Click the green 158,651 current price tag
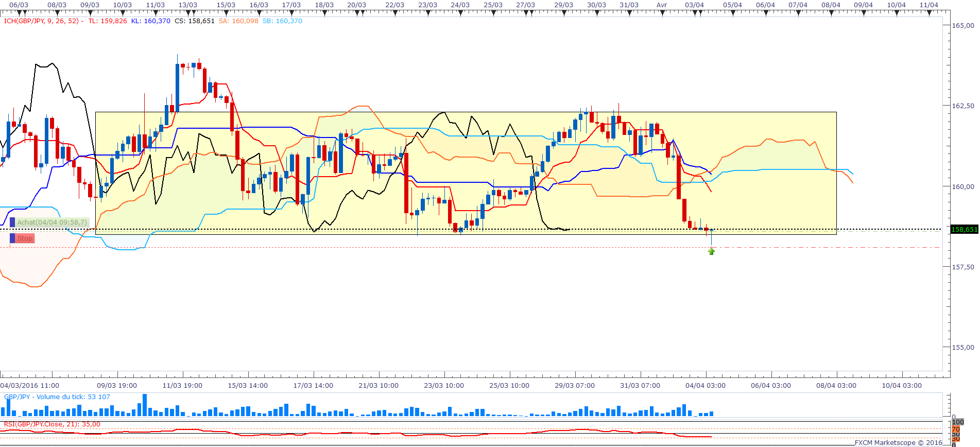The image size is (980, 447). pos(964,230)
